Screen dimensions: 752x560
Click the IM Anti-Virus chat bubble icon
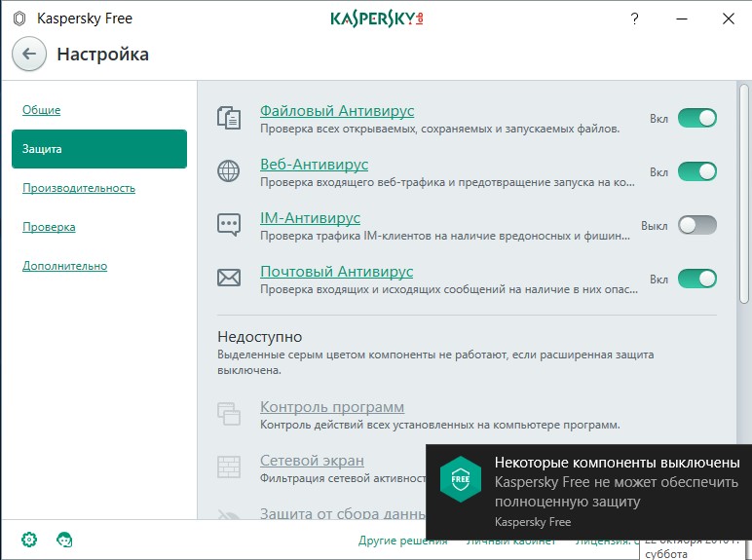229,225
